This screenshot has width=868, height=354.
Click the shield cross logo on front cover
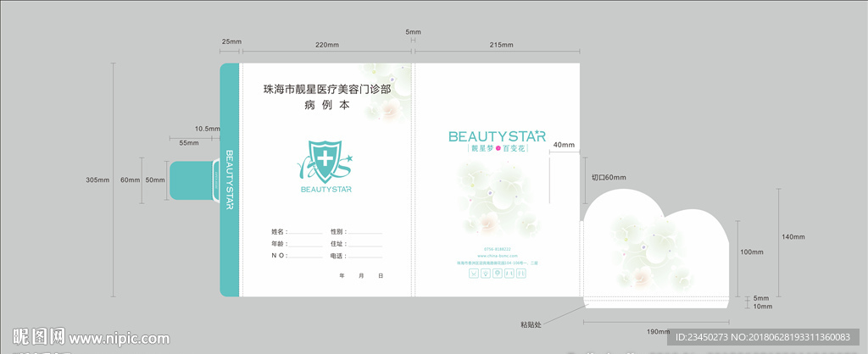pos(325,162)
